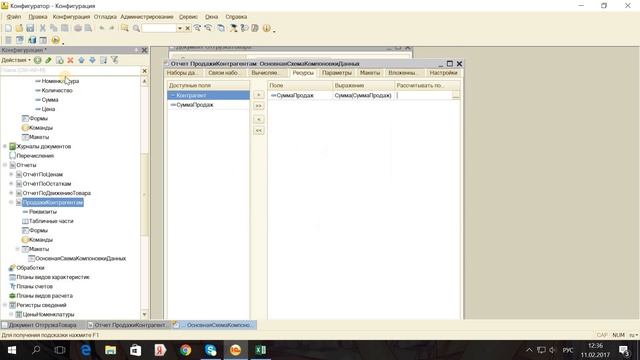640x360 pixels.
Task: Save with the floppy disk icon
Action: [30, 28]
